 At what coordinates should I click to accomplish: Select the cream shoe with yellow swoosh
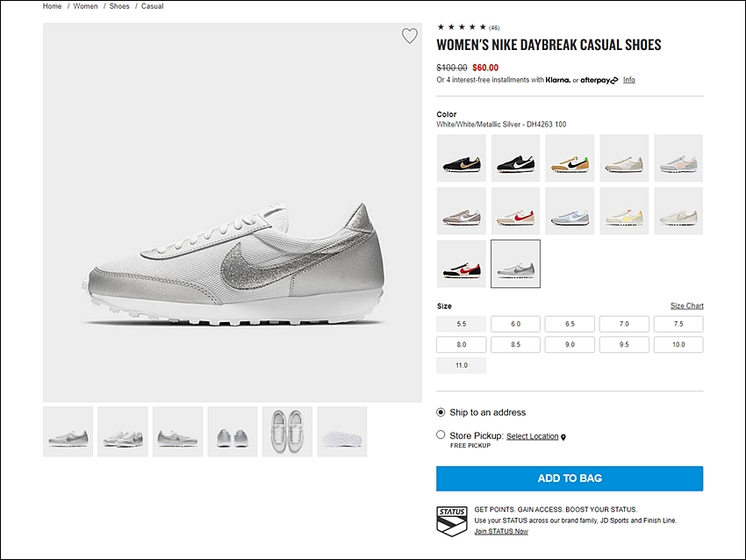pyautogui.click(x=624, y=211)
